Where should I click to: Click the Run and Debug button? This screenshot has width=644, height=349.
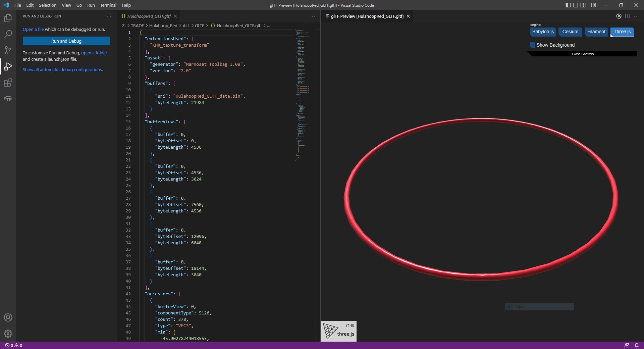66,41
